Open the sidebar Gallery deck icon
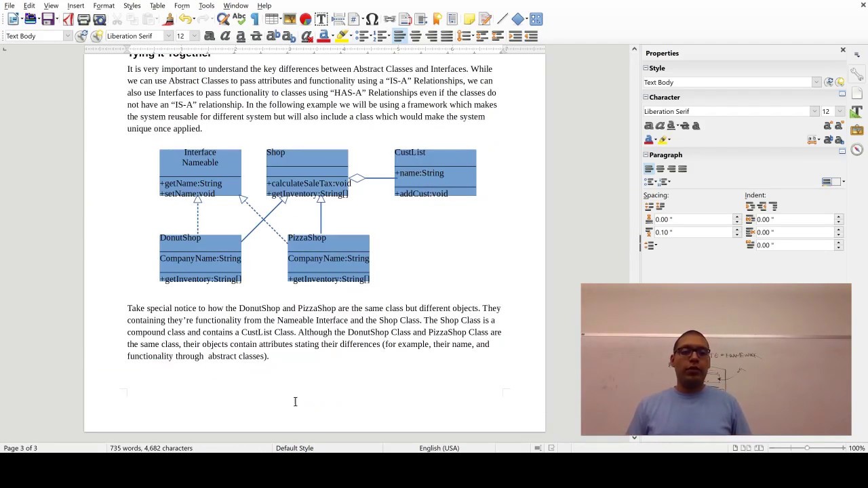Viewport: 868px width, 488px height. click(x=856, y=130)
